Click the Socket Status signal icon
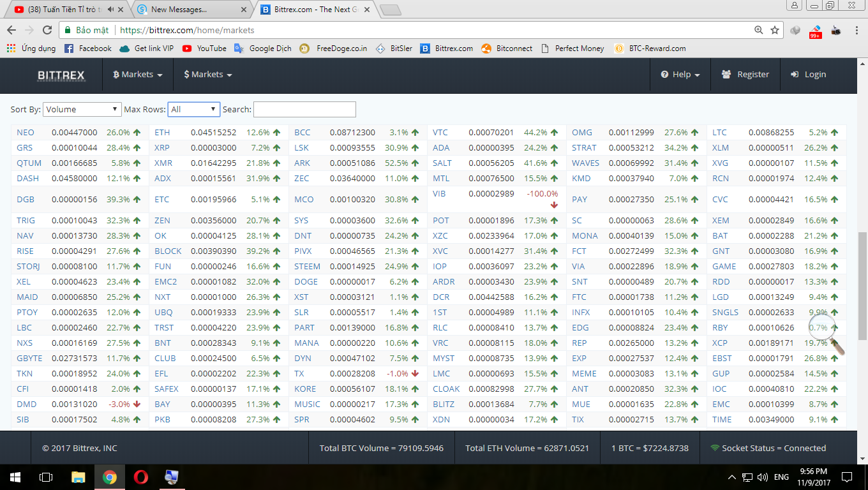 coord(715,448)
